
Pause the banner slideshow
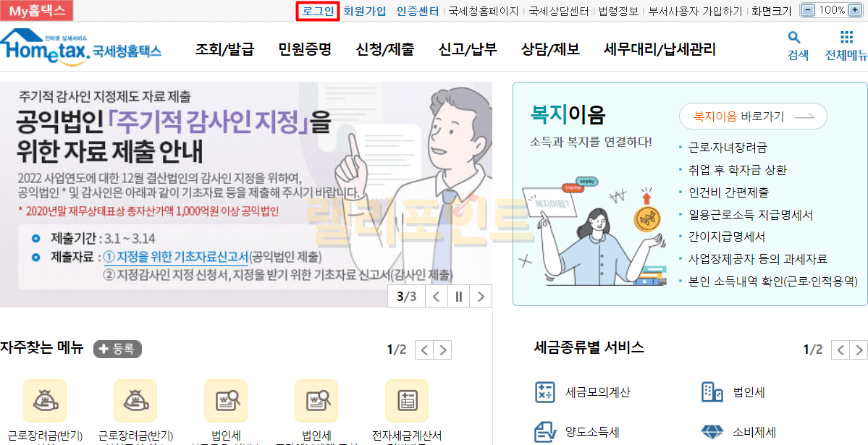(x=458, y=297)
